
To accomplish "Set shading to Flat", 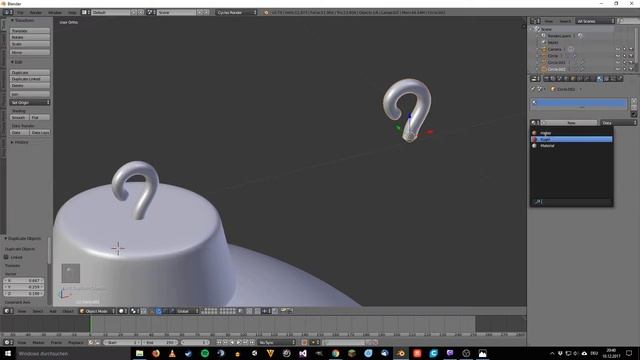I will click(x=40, y=118).
